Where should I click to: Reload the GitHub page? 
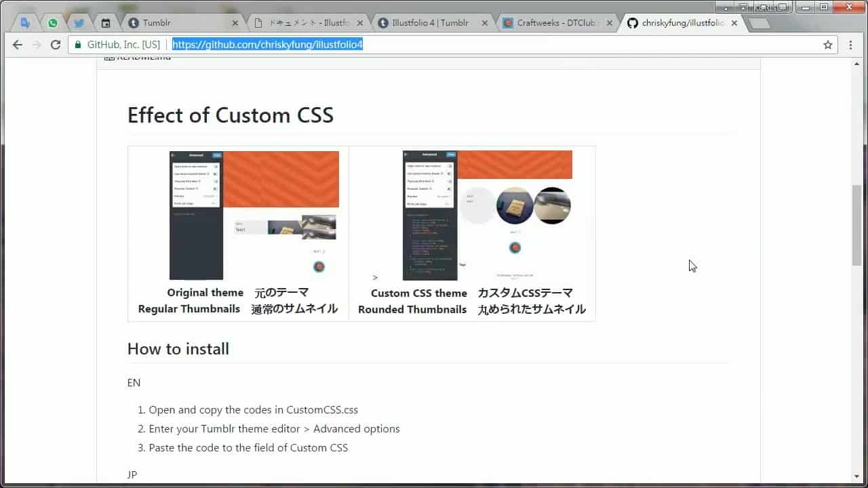coord(56,45)
